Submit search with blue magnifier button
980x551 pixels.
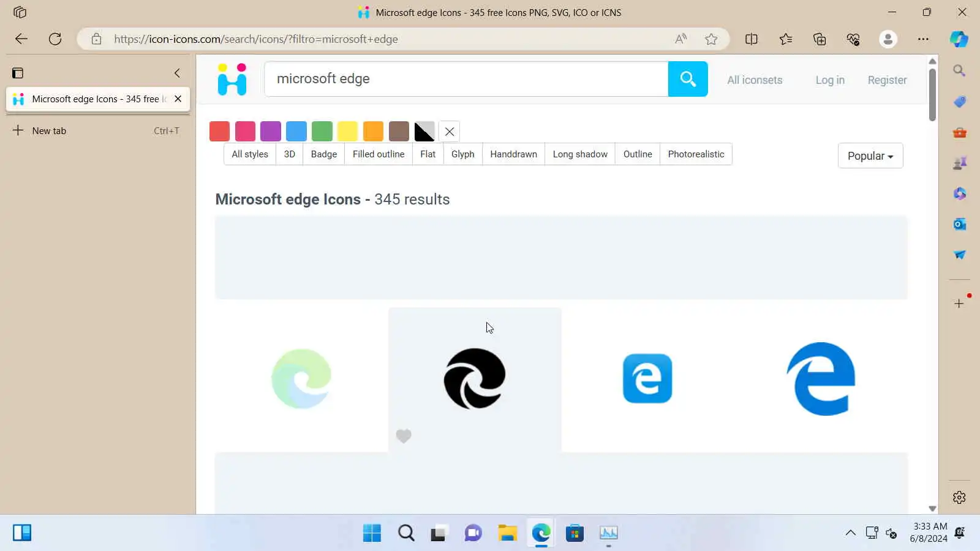coord(688,79)
